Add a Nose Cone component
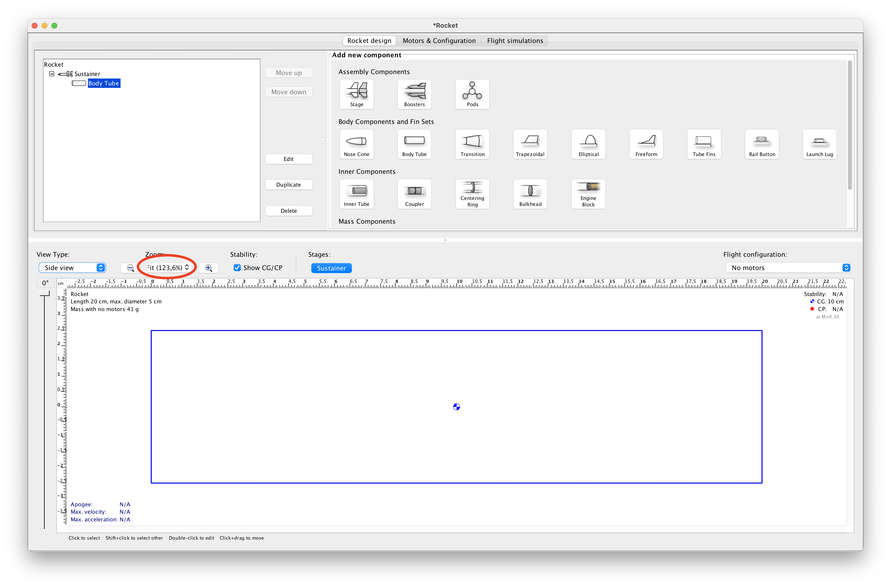The height and width of the screenshot is (588, 891). (356, 144)
